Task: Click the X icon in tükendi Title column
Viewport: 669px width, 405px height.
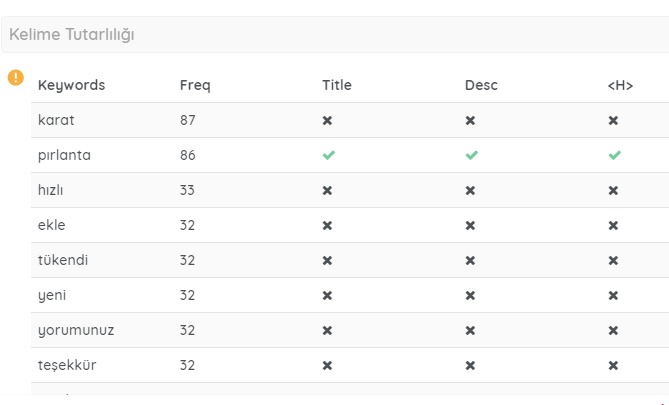Action: point(327,261)
